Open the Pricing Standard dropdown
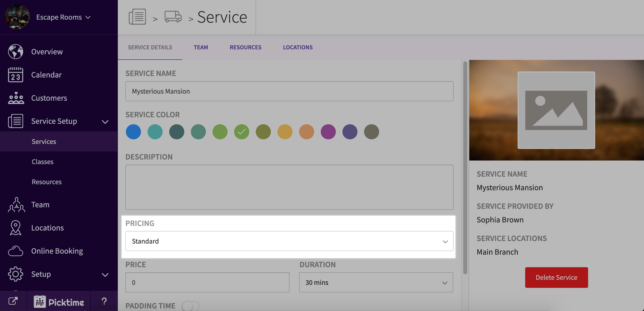The image size is (644, 311). click(x=289, y=241)
